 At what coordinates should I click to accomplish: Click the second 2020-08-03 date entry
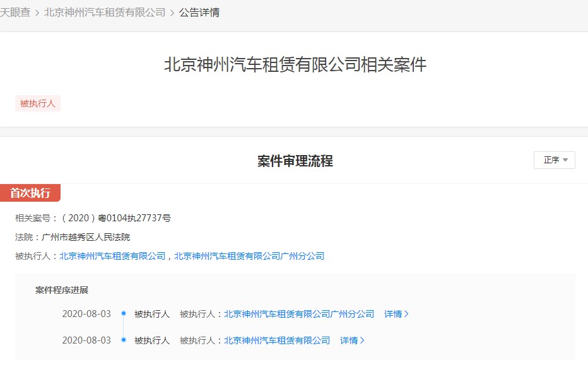point(86,340)
